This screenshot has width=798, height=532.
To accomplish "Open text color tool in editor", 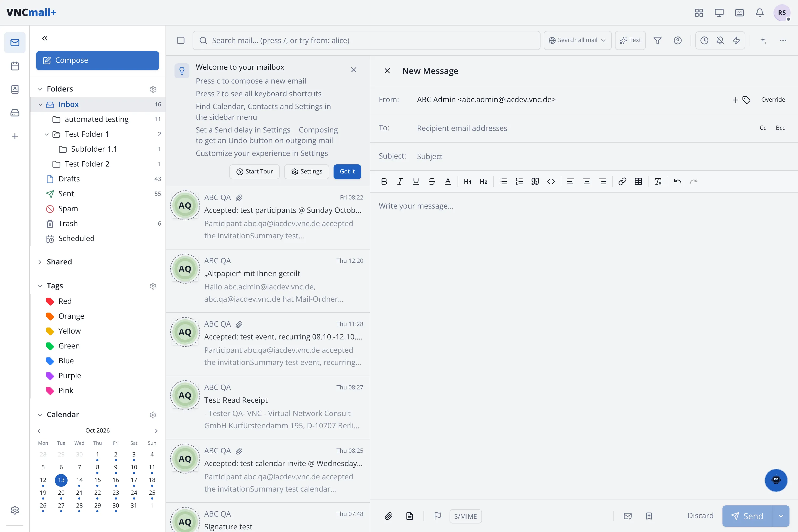I will click(447, 181).
